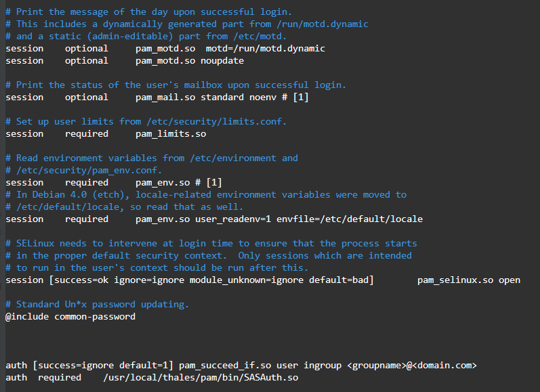
Task: Click the "ingroup" keyword on auth line
Action: coord(322,365)
